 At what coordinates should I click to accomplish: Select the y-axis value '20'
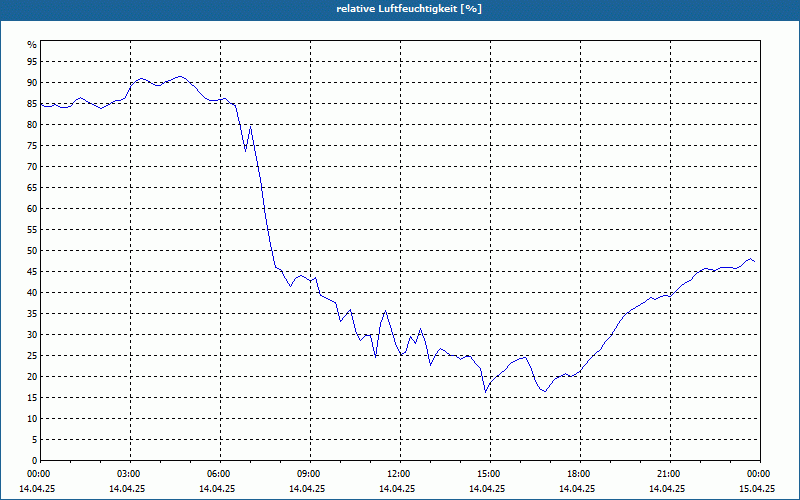click(x=32, y=377)
